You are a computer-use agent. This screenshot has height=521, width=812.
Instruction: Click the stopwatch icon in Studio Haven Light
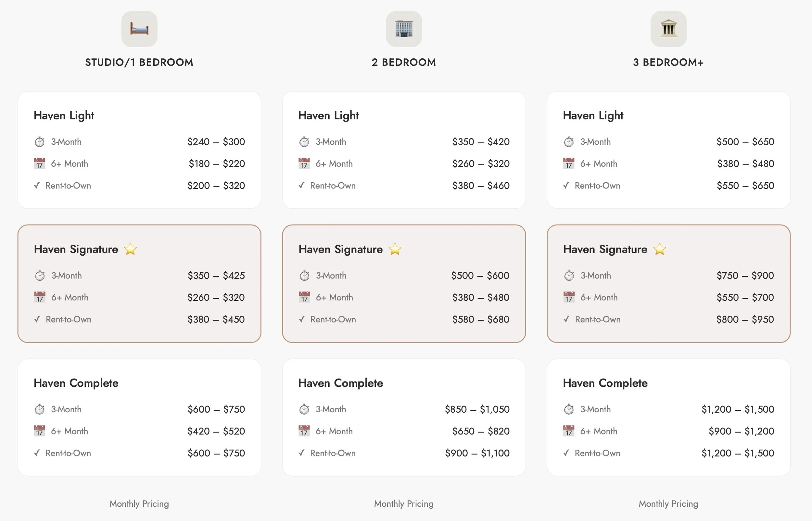pyautogui.click(x=40, y=142)
